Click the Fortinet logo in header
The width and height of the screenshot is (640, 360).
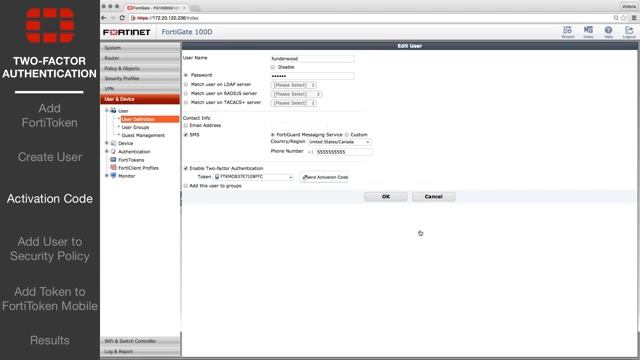(127, 32)
